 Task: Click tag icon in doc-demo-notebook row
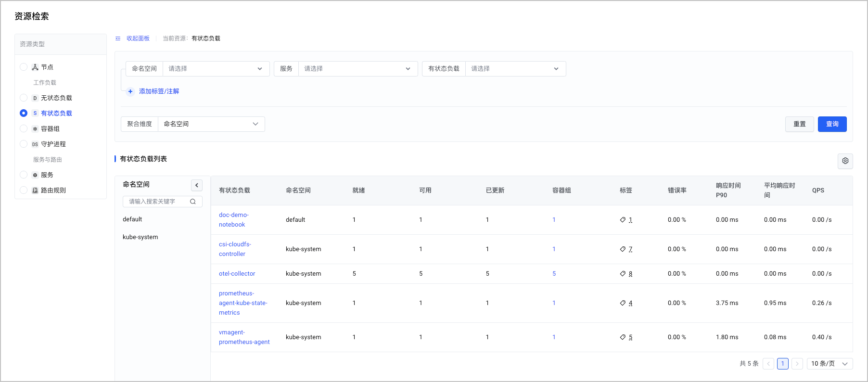pos(623,220)
